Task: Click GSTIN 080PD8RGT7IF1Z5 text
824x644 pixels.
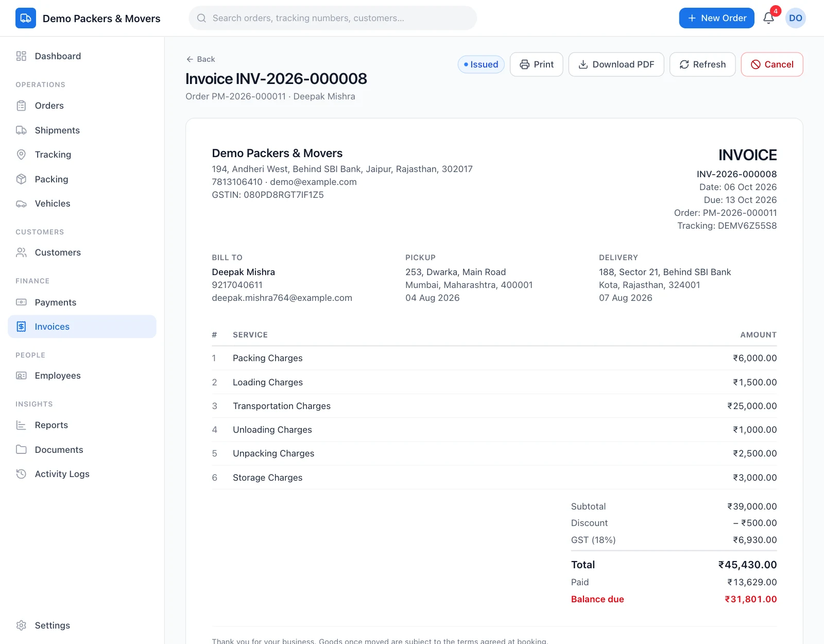Action: tap(268, 195)
